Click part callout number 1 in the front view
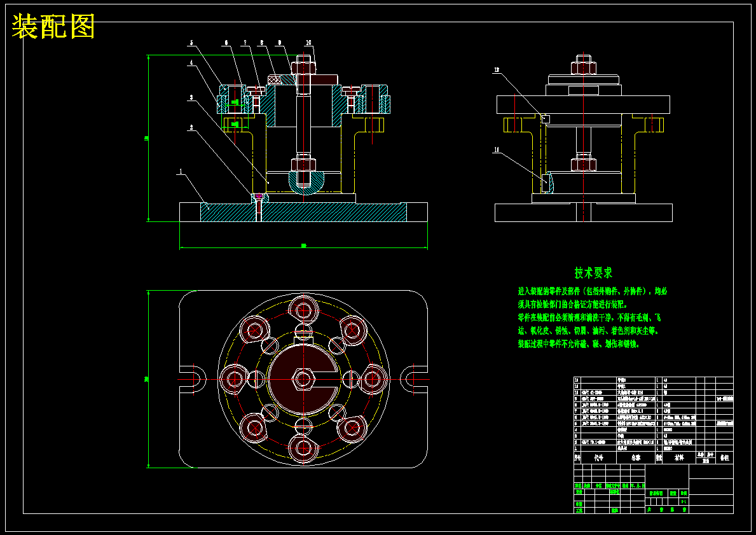This screenshot has width=756, height=535. [181, 171]
